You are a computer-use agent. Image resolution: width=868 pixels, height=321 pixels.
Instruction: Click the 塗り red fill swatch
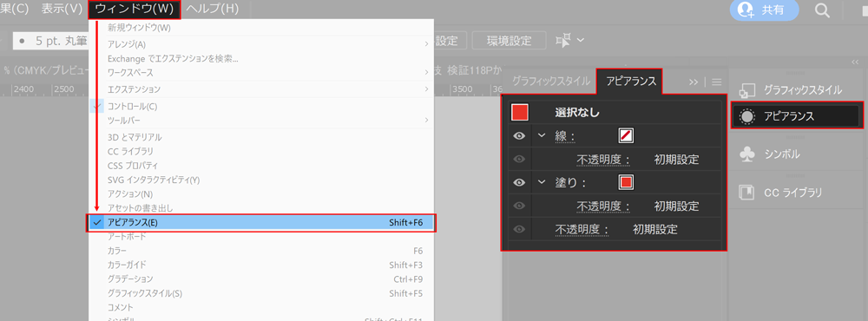626,182
